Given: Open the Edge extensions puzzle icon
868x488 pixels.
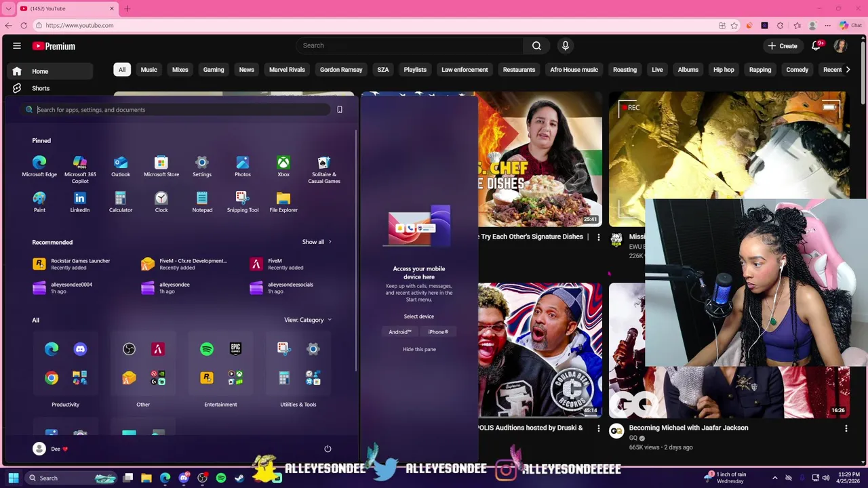Looking at the screenshot, I should click(780, 25).
